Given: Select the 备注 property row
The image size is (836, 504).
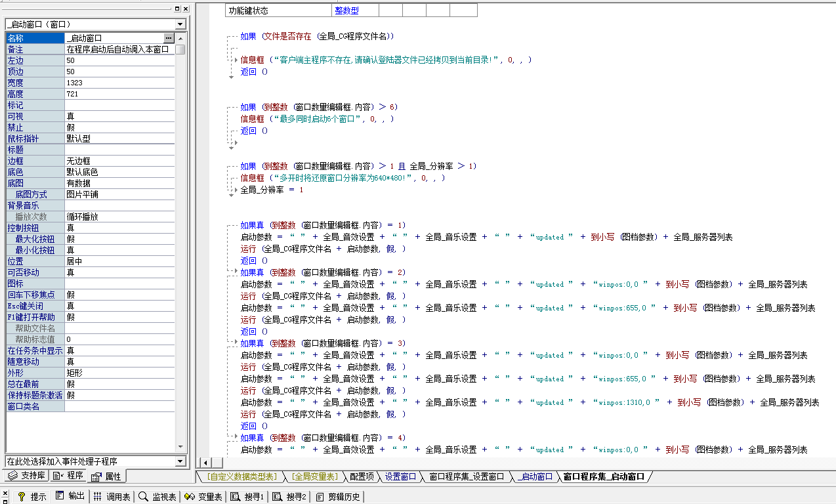Looking at the screenshot, I should click(x=91, y=49).
